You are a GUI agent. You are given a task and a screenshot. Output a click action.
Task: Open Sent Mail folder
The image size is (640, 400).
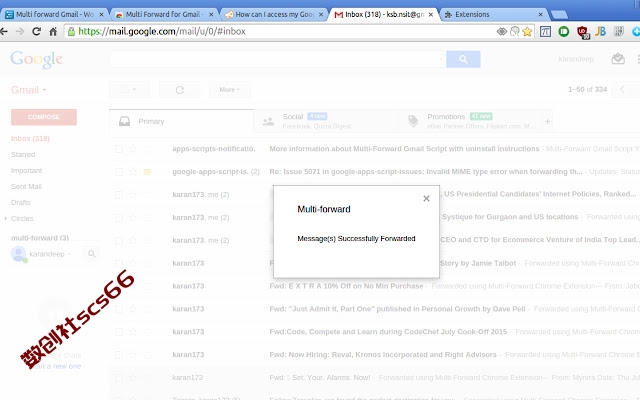pos(26,187)
